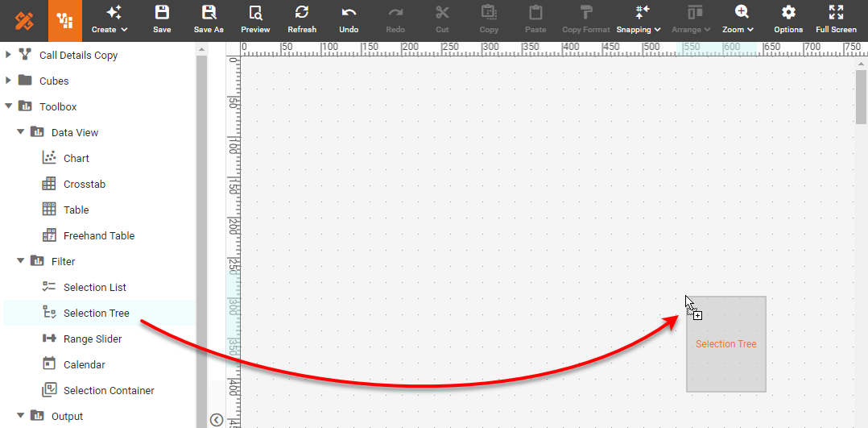Viewport: 868px width, 428px height.
Task: Select the Calendar component icon
Action: (49, 364)
